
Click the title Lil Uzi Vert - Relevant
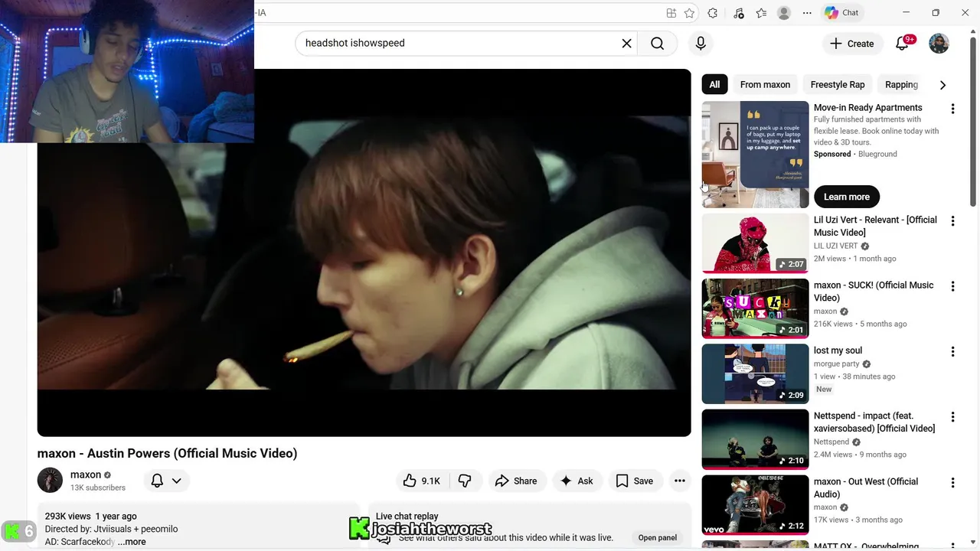point(875,226)
